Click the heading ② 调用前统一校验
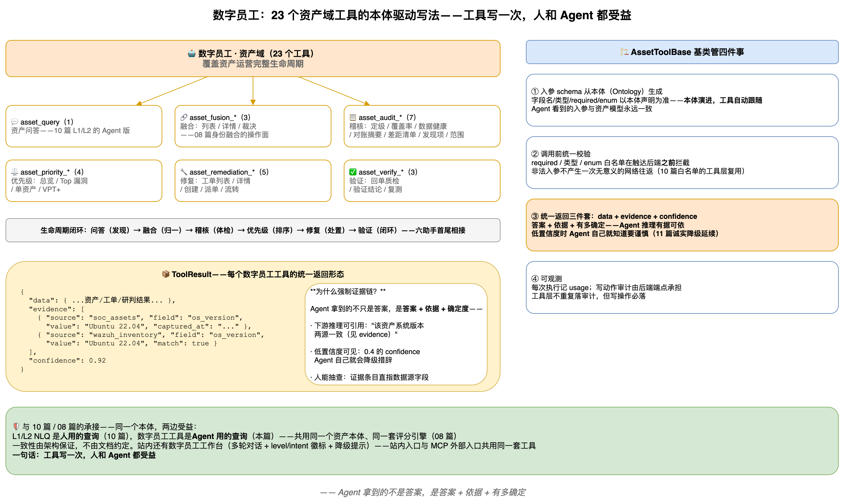 (x=561, y=154)
